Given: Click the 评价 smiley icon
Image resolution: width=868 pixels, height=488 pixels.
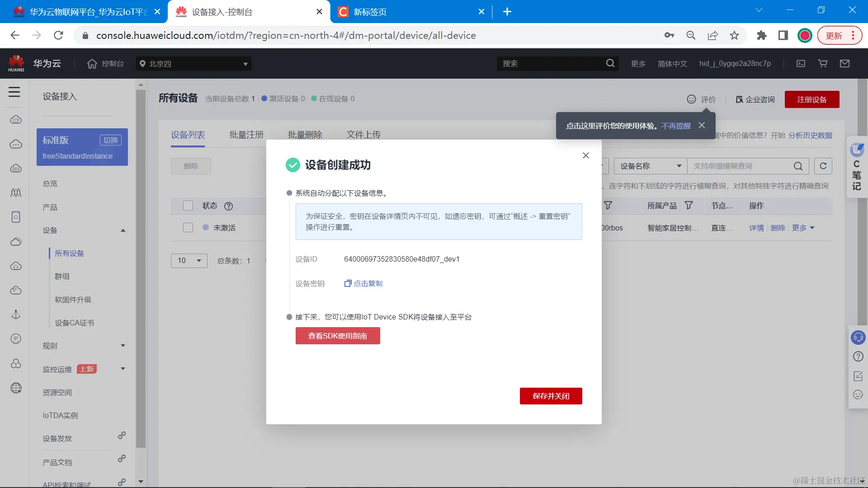Looking at the screenshot, I should [x=691, y=99].
